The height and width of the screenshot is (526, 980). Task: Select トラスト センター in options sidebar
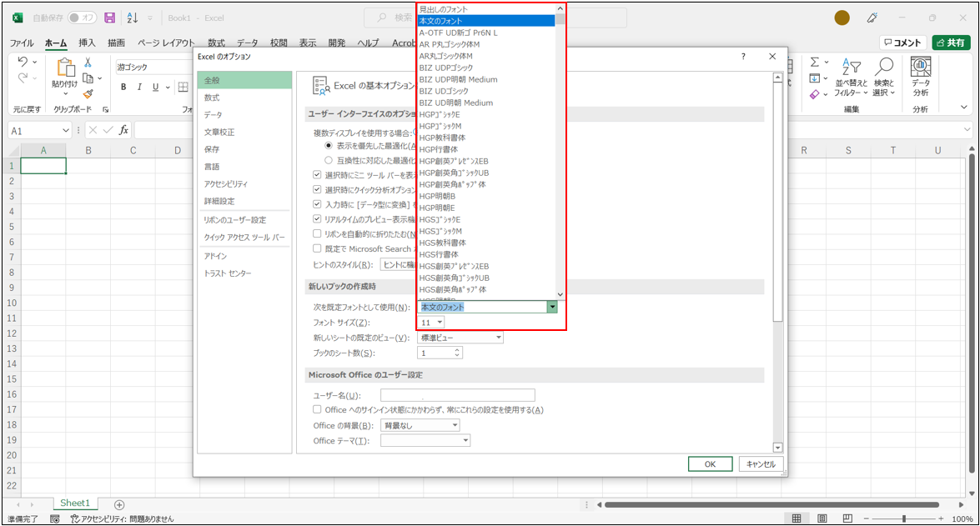(244, 273)
